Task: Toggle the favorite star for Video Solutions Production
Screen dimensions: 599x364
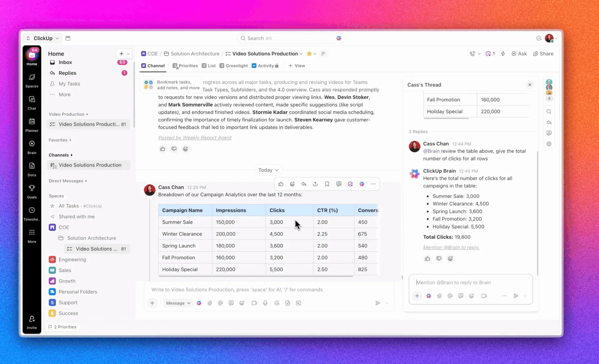Action: (309, 54)
